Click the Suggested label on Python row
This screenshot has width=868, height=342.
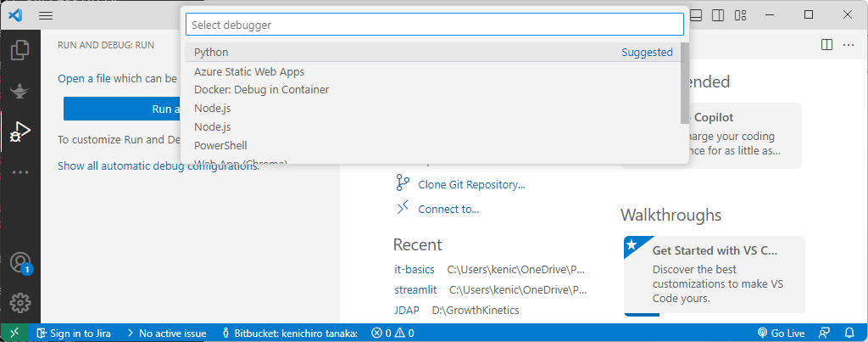click(647, 52)
